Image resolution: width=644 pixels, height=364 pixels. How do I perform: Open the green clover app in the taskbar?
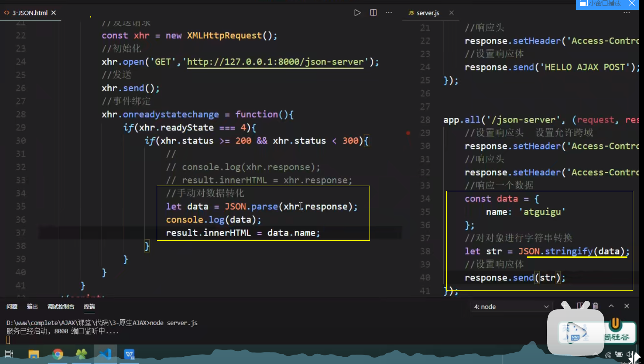(81, 354)
